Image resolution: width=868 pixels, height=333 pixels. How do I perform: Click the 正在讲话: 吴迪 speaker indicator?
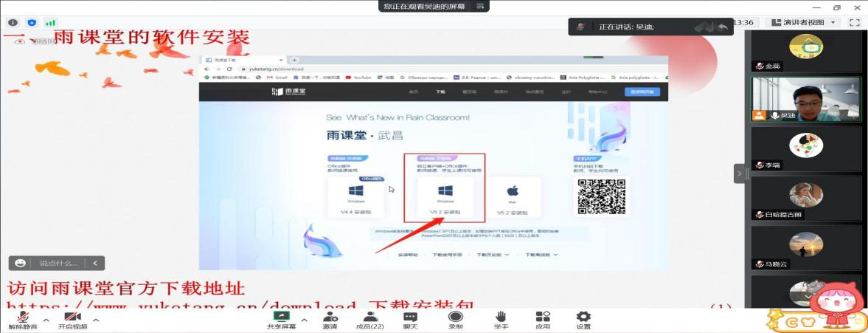tap(626, 27)
